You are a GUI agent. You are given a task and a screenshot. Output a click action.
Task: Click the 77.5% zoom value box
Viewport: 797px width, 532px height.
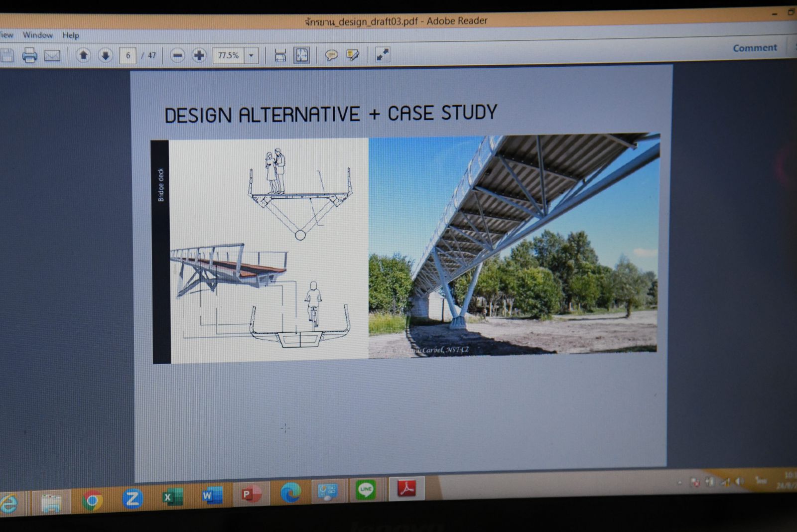click(229, 55)
